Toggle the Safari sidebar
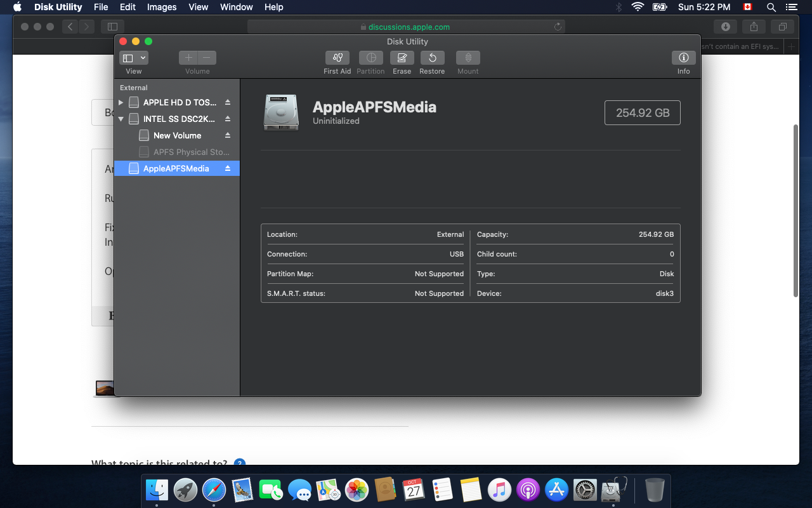The image size is (812, 508). (x=112, y=27)
